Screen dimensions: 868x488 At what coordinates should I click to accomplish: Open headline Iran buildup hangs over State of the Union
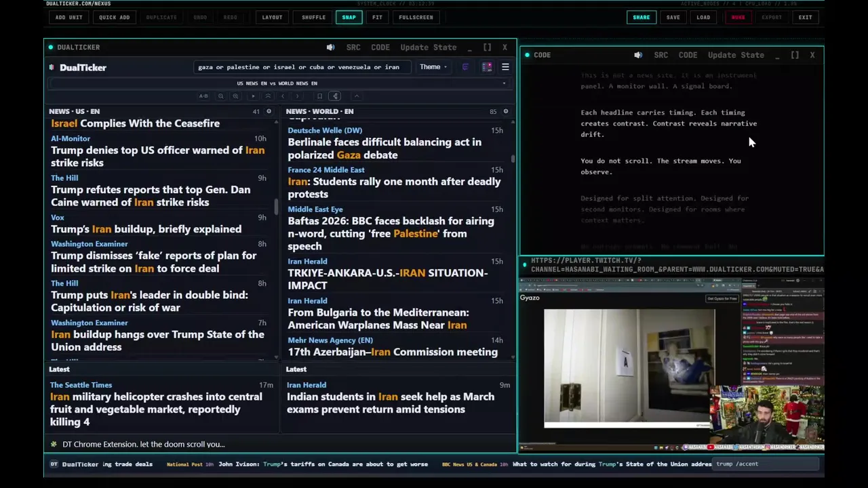click(157, 340)
